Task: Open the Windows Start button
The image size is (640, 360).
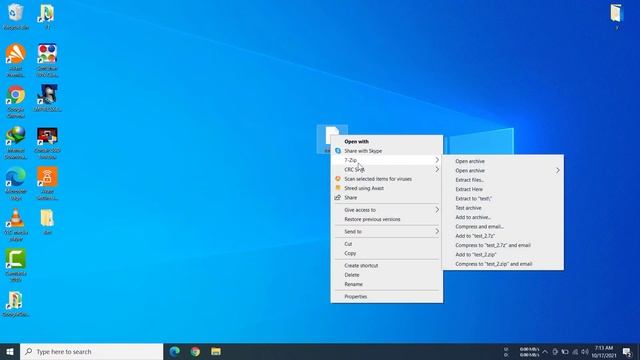Action: [10, 351]
